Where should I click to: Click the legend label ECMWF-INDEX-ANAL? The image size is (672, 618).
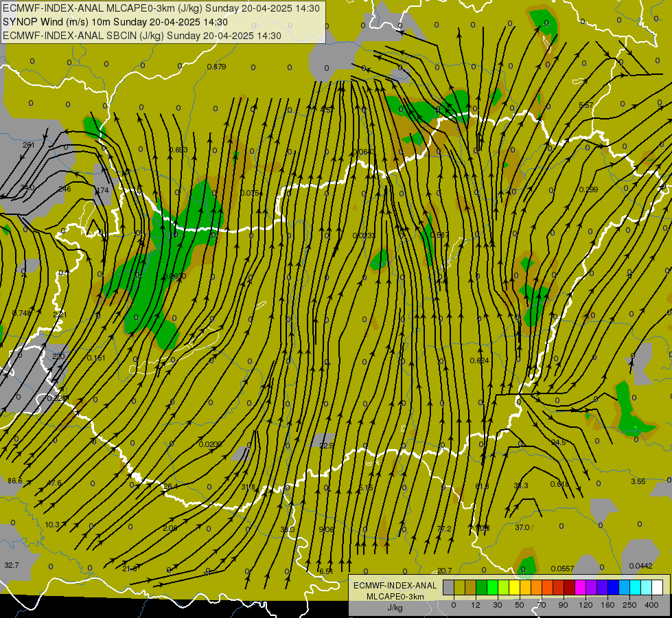395,586
